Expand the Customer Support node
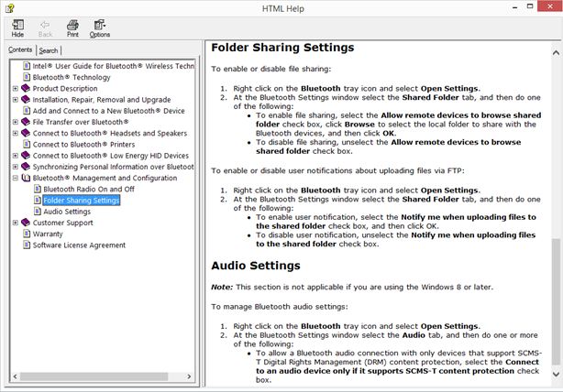Viewport: 563px width, 392px height. point(15,223)
